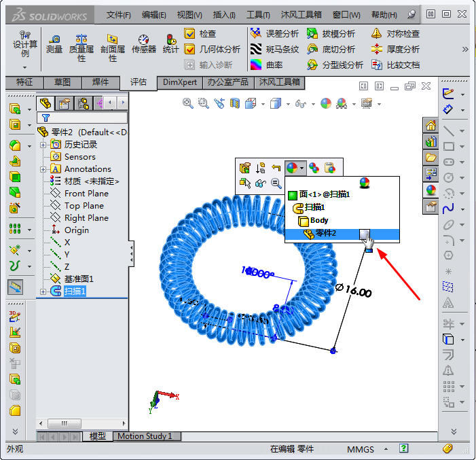Open 质量属性 mass properties tool
Image resolution: width=476 pixels, height=460 pixels.
[81, 42]
